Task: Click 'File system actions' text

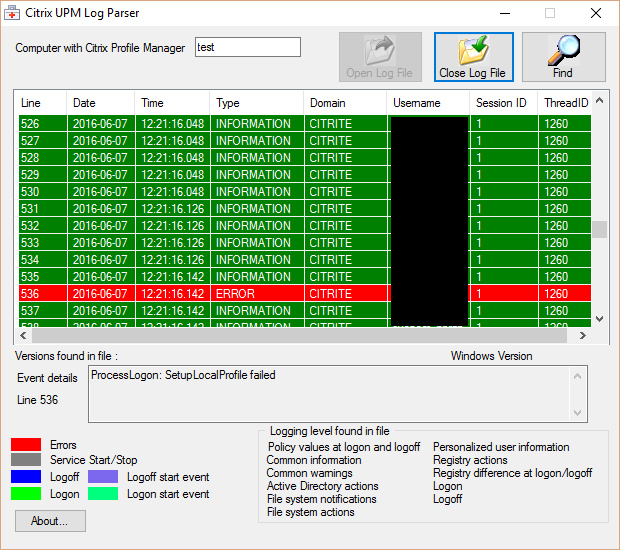Action: coord(310,512)
